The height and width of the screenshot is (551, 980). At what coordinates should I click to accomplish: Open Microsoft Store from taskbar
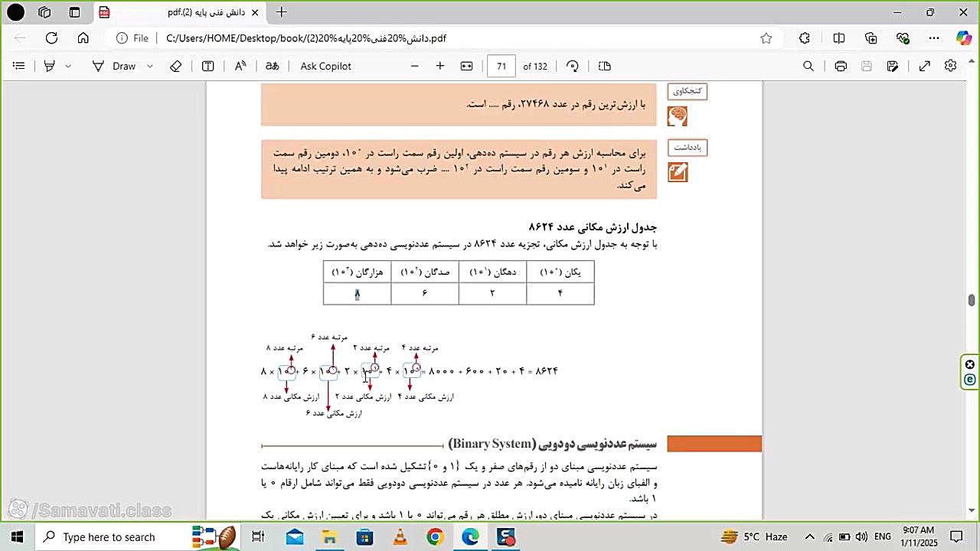364,536
